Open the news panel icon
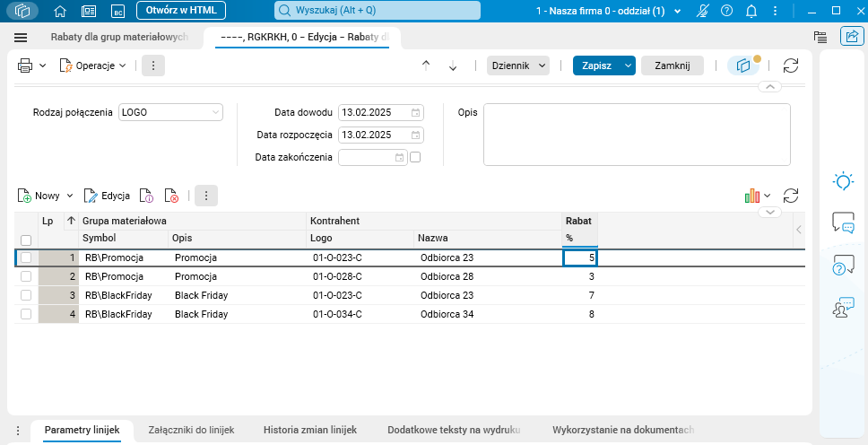This screenshot has width=868, height=445. coord(89,11)
